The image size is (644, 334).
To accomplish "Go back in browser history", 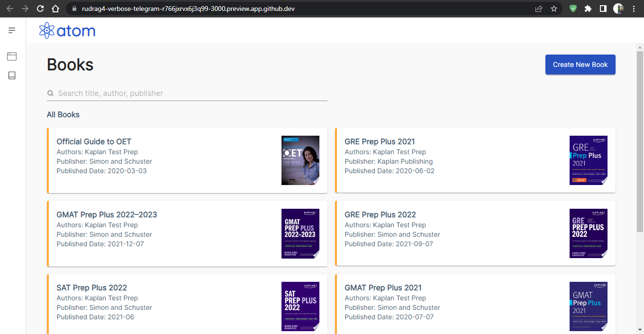I will click(10, 9).
